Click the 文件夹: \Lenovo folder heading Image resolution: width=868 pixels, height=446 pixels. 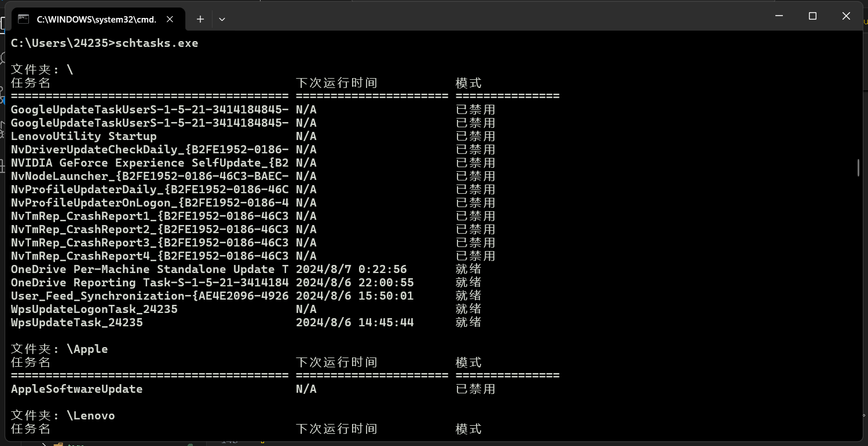pyautogui.click(x=63, y=416)
